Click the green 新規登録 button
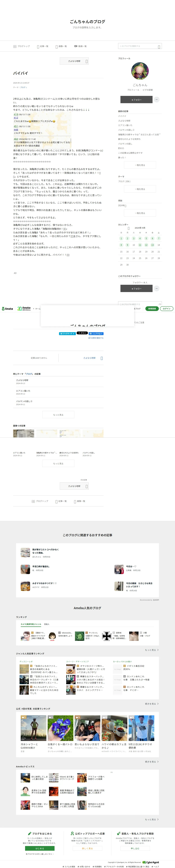The image size is (175, 868). 152,309
